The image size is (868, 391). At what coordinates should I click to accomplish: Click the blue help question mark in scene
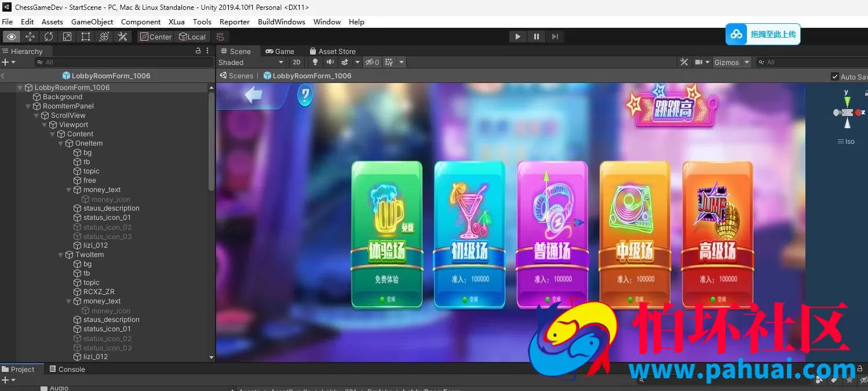pyautogui.click(x=305, y=96)
